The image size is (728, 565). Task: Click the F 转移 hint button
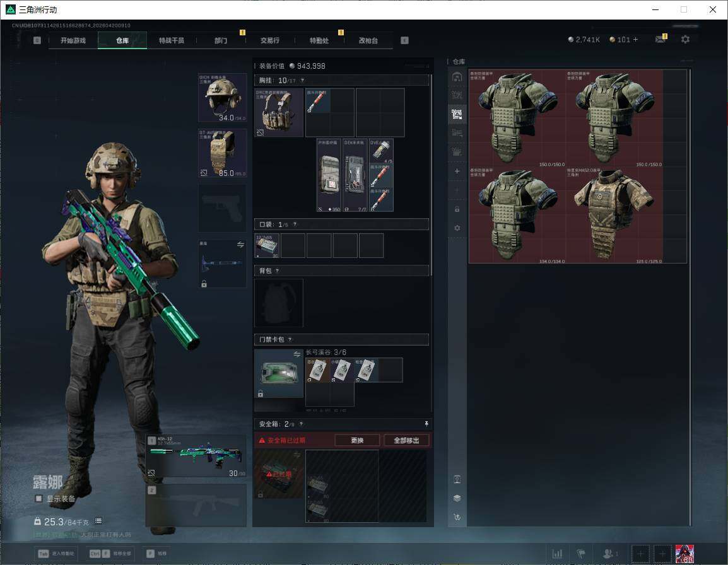point(157,554)
